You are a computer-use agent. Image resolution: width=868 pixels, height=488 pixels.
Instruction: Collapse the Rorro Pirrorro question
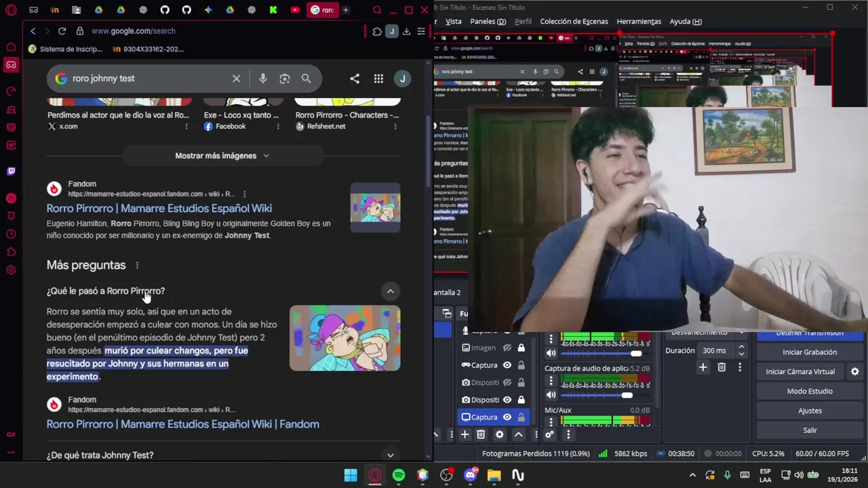[390, 291]
